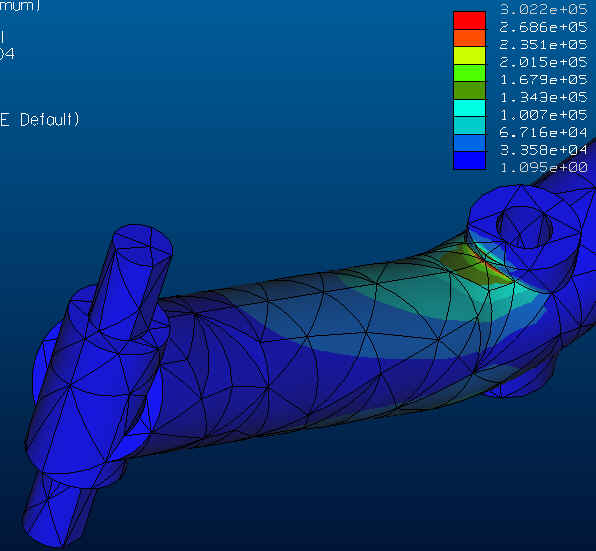Click the legend value 1.095e+00
Image resolution: width=596 pixels, height=551 pixels.
tap(544, 167)
